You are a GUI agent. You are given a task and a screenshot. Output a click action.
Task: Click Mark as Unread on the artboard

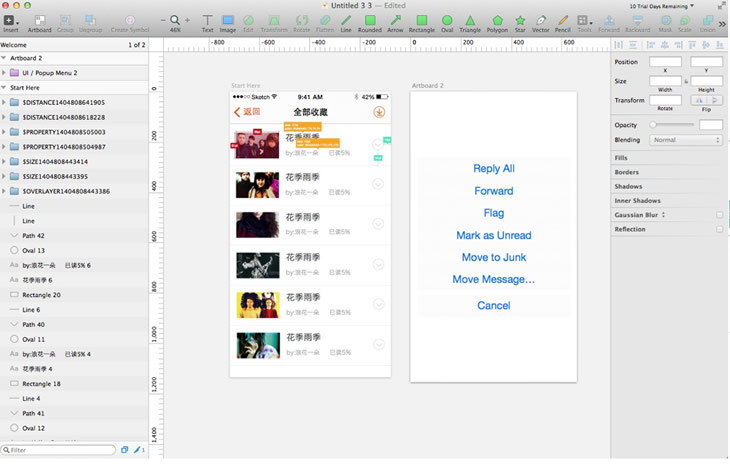pos(493,235)
